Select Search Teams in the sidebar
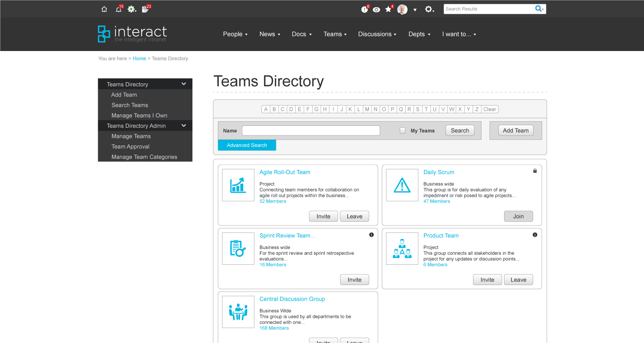644x343 pixels. 130,105
